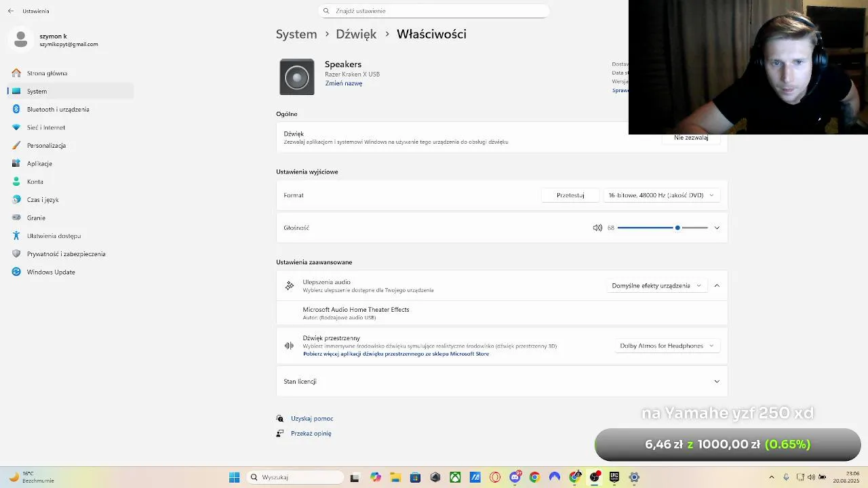Click the Nie zezwalaj button
Screen dimensions: 868x488
[x=691, y=138]
